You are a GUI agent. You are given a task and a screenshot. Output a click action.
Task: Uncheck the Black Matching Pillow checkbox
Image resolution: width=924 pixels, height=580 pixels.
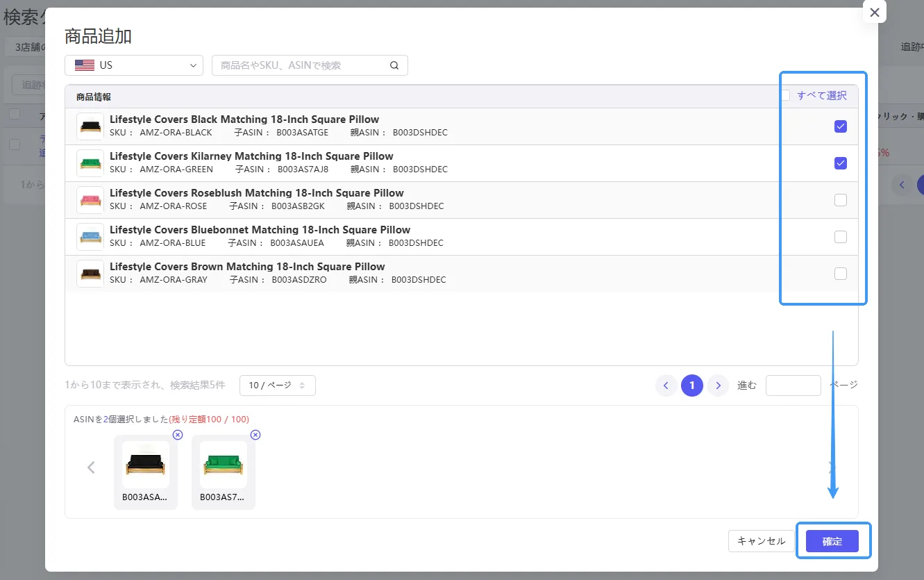[x=841, y=126]
